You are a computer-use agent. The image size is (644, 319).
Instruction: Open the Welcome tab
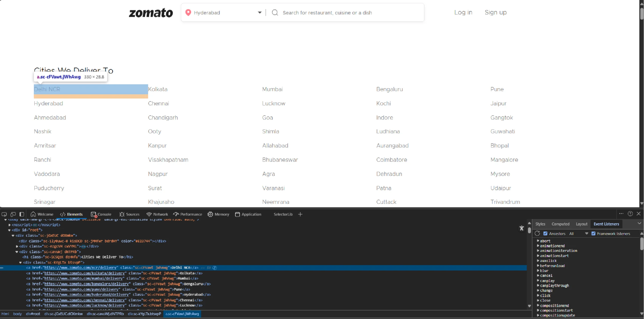[42, 214]
